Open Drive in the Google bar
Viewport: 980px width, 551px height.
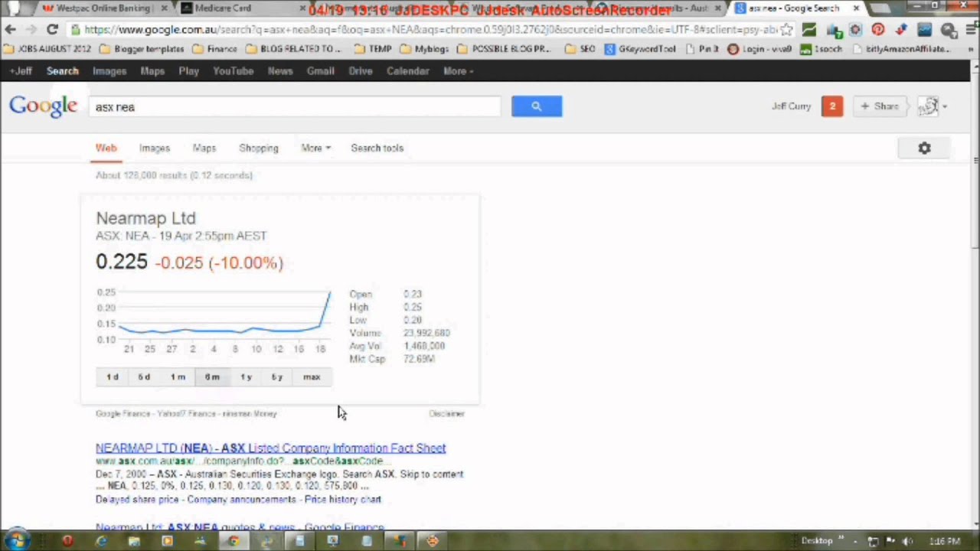pyautogui.click(x=360, y=71)
